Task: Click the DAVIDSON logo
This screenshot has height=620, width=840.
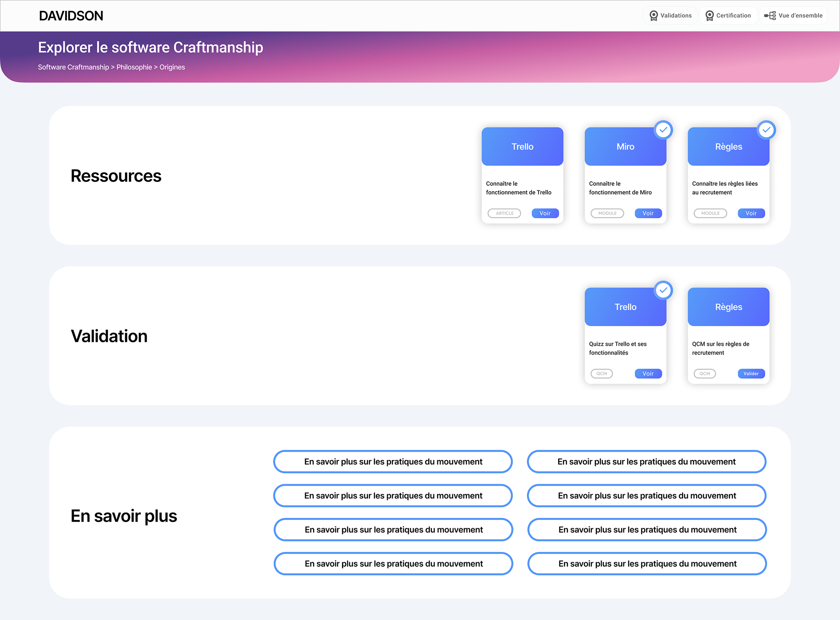Action: coord(71,16)
